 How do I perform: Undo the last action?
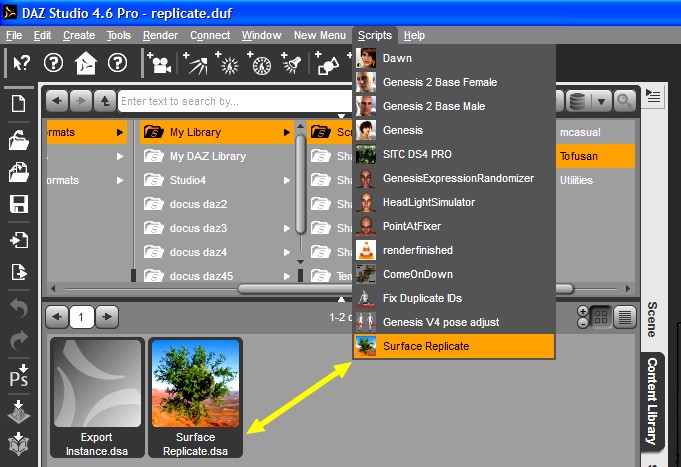19,308
